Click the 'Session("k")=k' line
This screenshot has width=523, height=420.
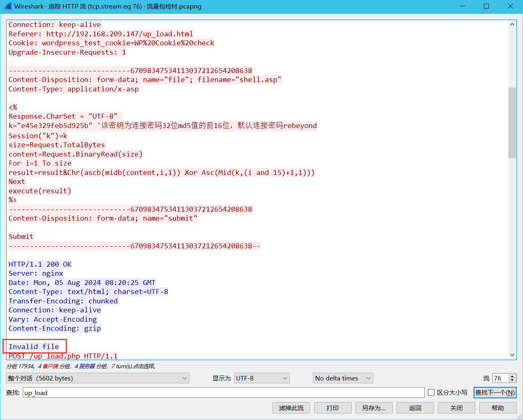[38, 136]
